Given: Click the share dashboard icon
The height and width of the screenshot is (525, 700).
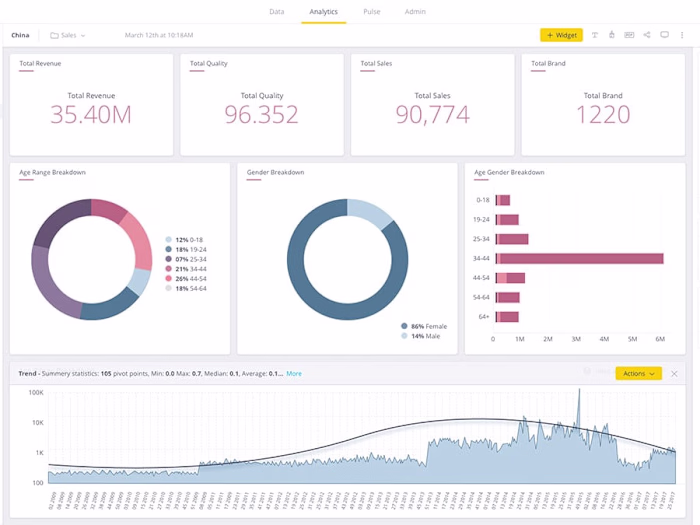Looking at the screenshot, I should click(x=647, y=35).
